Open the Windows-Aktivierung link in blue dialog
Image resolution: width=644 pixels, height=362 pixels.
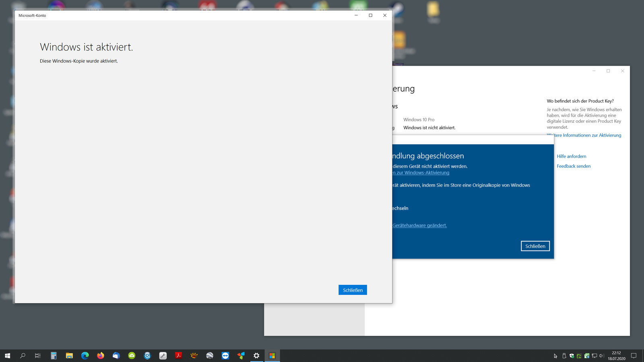(x=421, y=173)
